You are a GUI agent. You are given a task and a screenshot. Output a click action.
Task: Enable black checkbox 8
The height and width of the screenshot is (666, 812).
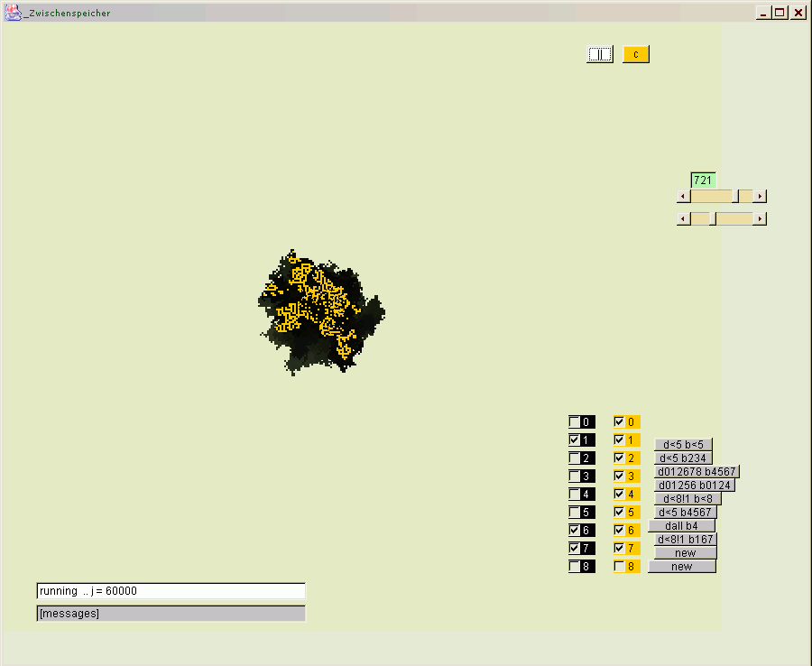575,566
